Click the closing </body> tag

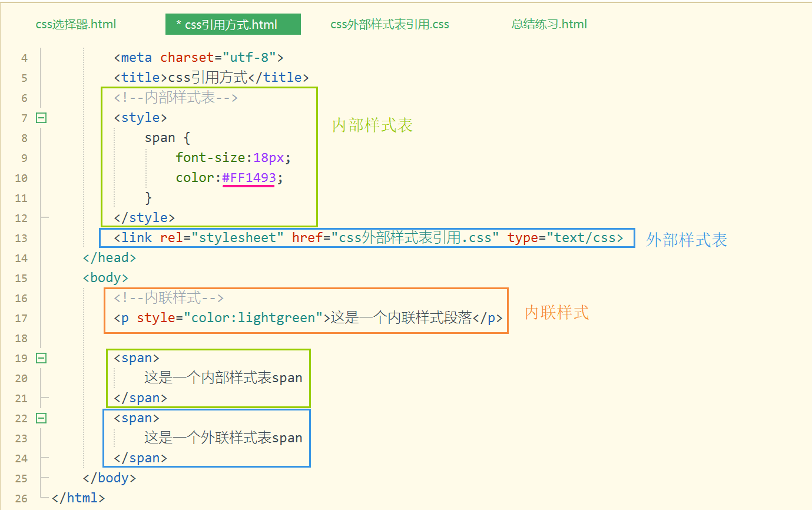pyautogui.click(x=110, y=478)
